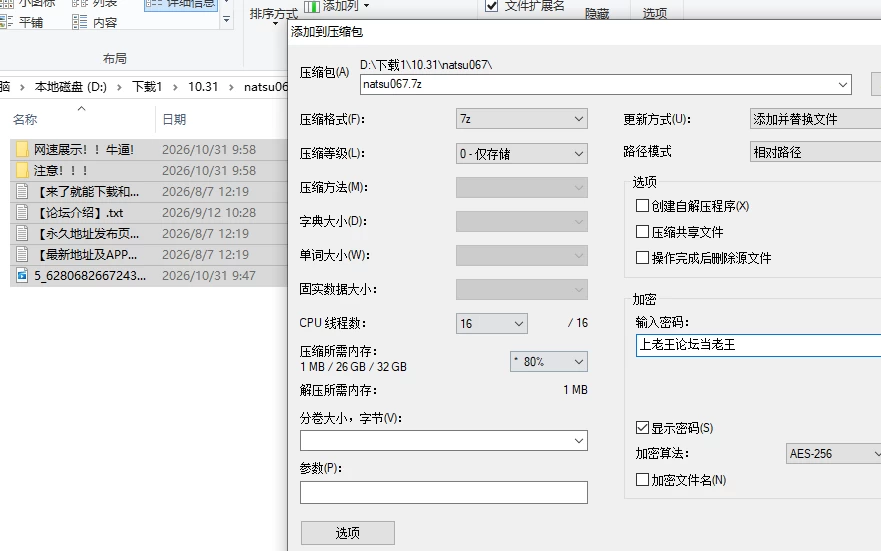
Task: Click file icon of 【论坛介绍】.txt
Action: click(x=22, y=212)
